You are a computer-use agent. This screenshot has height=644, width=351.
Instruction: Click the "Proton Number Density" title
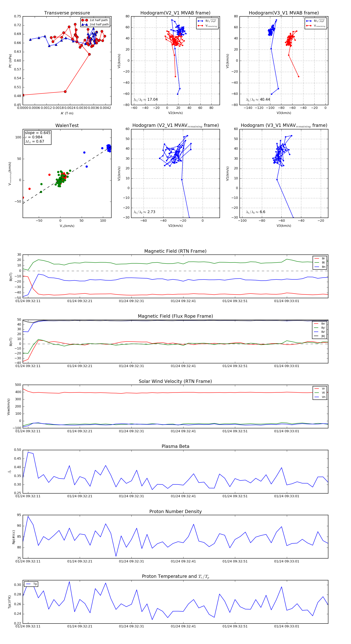175,511
